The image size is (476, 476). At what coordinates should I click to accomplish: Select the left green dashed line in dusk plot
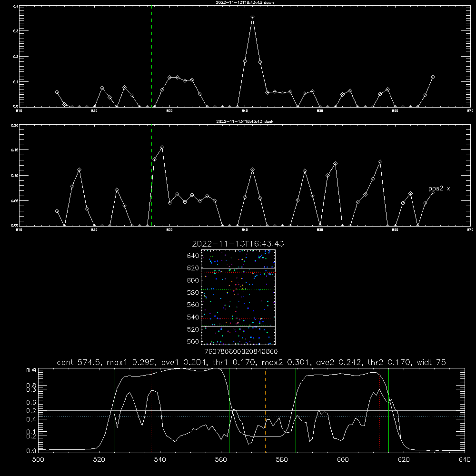point(151,176)
